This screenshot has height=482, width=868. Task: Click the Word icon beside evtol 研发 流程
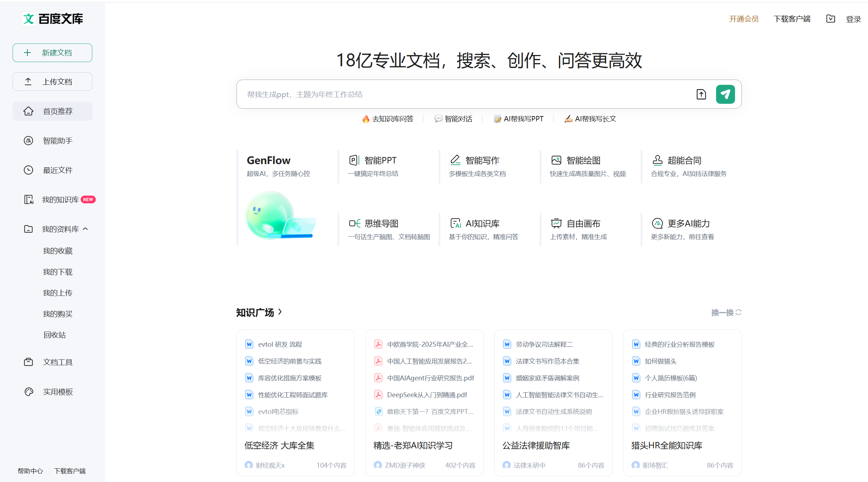249,344
